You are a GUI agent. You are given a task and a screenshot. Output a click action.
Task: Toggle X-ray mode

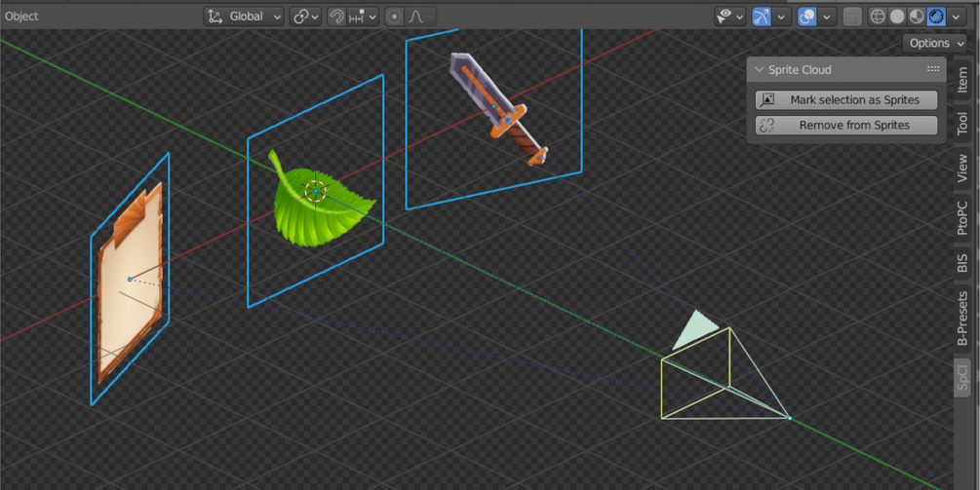click(852, 17)
